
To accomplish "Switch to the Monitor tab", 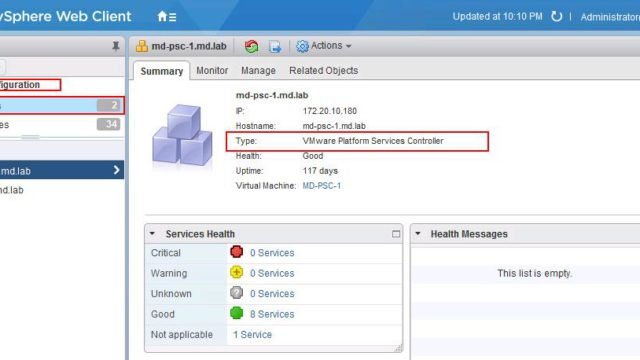I will pyautogui.click(x=212, y=71).
